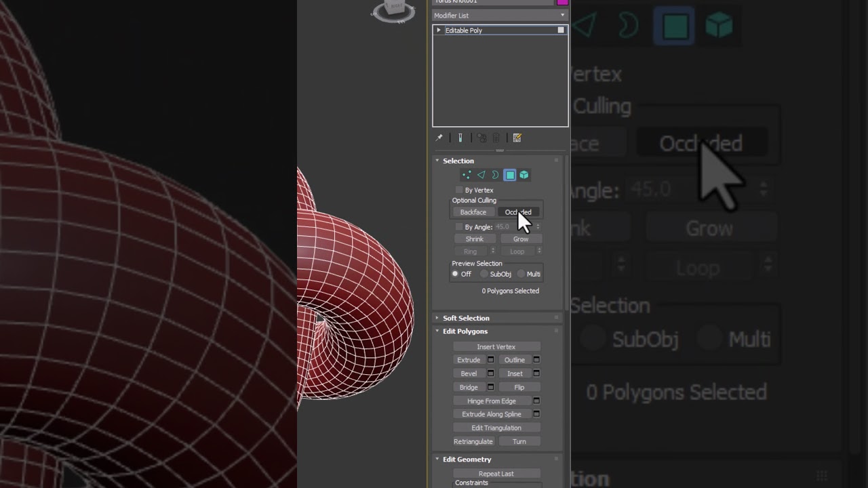Collapse the Selection rollout
Image resolution: width=868 pixels, height=488 pixels.
437,161
